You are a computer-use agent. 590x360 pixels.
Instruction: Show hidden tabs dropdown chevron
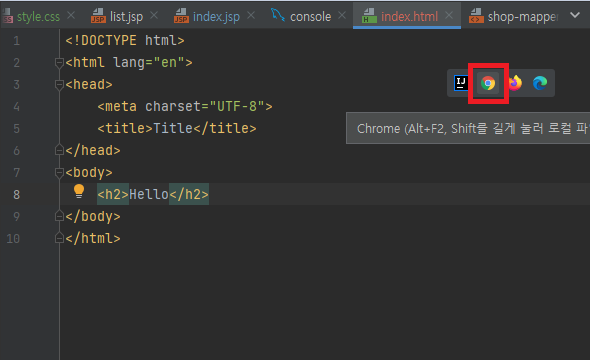(575, 15)
